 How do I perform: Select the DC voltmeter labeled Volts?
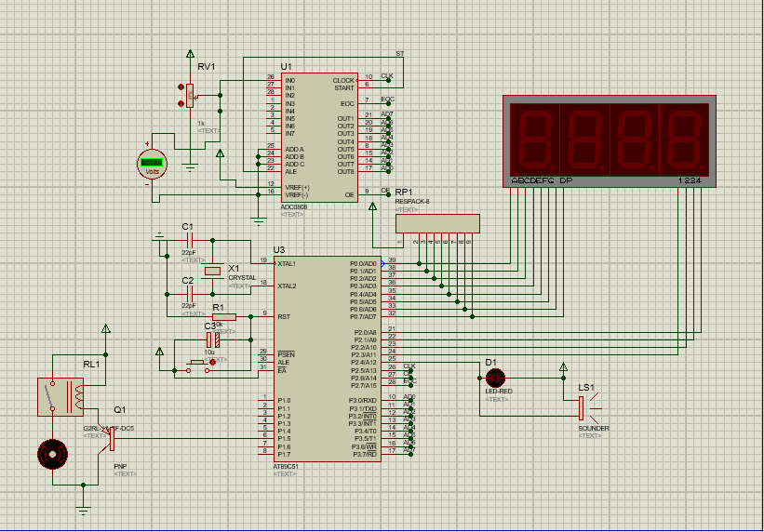pos(152,165)
